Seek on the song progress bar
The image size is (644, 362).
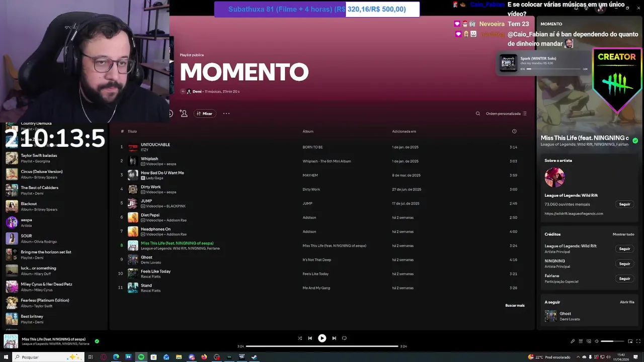(322, 346)
